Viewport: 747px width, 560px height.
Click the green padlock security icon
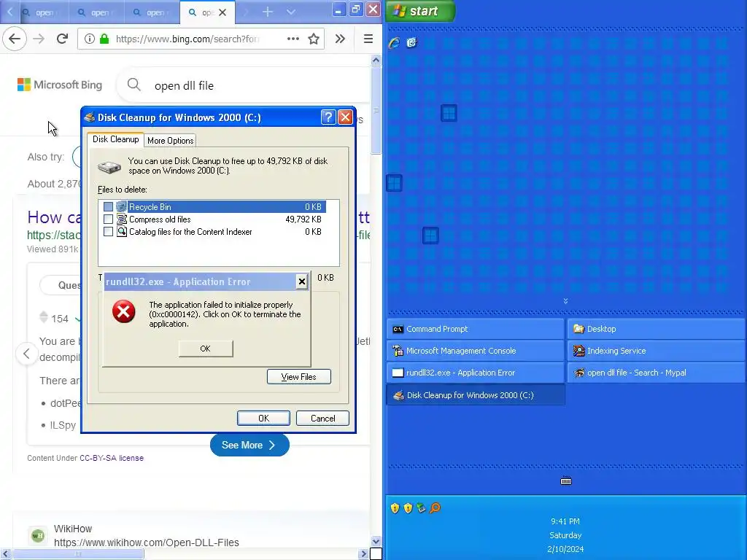[104, 39]
